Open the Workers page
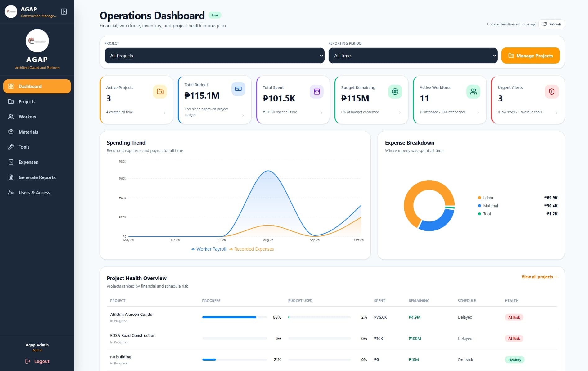The image size is (588, 371). point(37,117)
